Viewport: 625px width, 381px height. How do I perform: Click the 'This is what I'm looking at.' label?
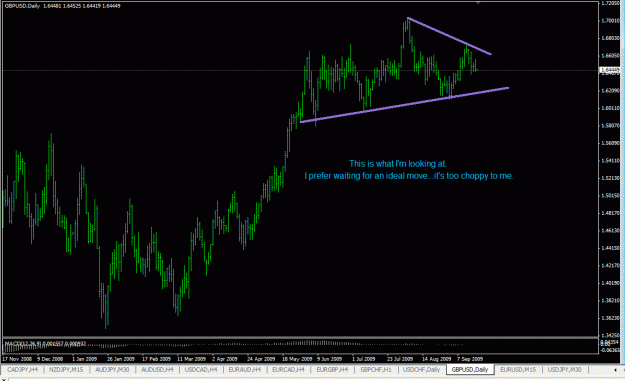[x=398, y=164]
